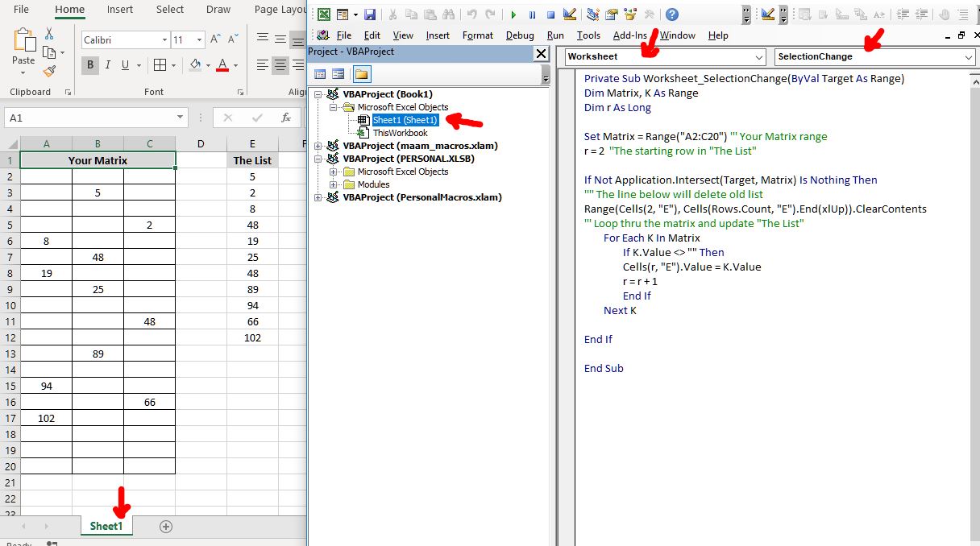Open the Calibri font name dropdown
This screenshot has width=980, height=546.
[x=164, y=39]
